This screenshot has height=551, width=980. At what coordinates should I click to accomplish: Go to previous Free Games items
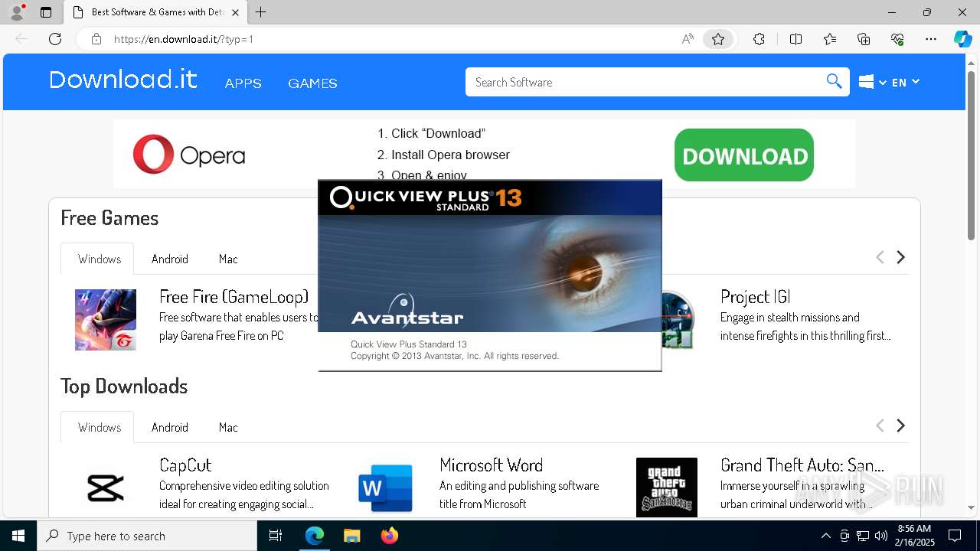[880, 257]
